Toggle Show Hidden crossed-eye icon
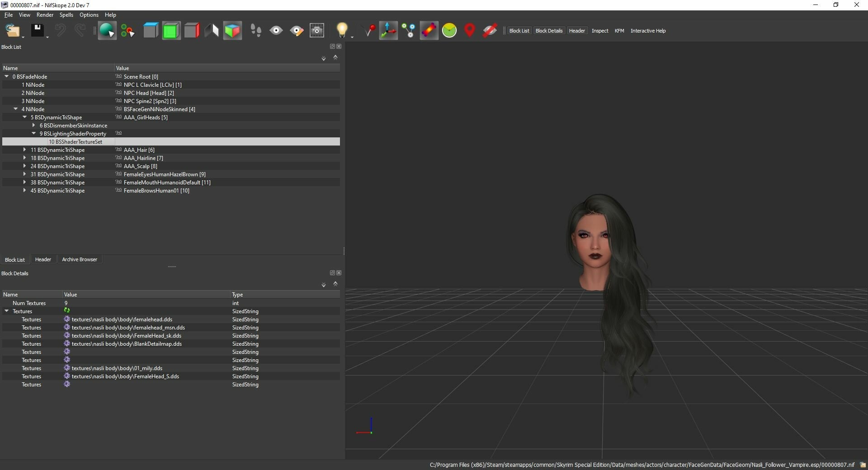The image size is (868, 470). [490, 31]
